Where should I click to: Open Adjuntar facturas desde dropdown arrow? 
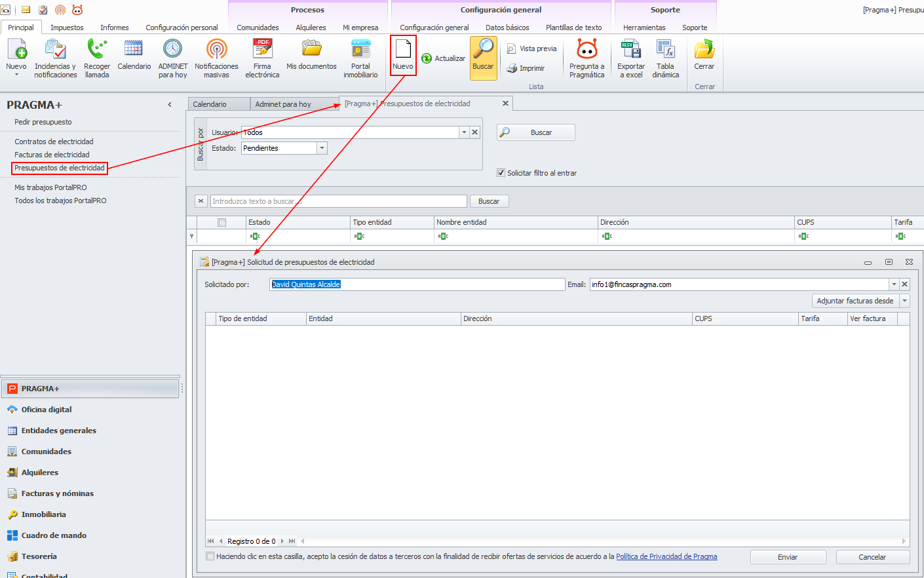pos(904,301)
